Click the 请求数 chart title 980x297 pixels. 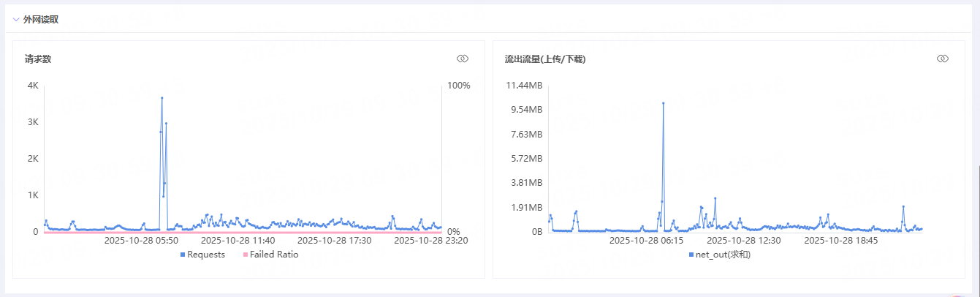38,59
